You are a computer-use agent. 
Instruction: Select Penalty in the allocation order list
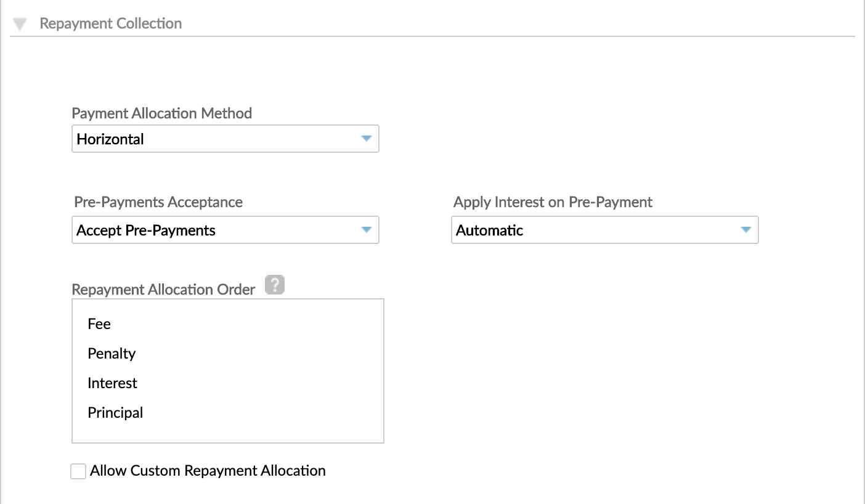pyautogui.click(x=111, y=353)
